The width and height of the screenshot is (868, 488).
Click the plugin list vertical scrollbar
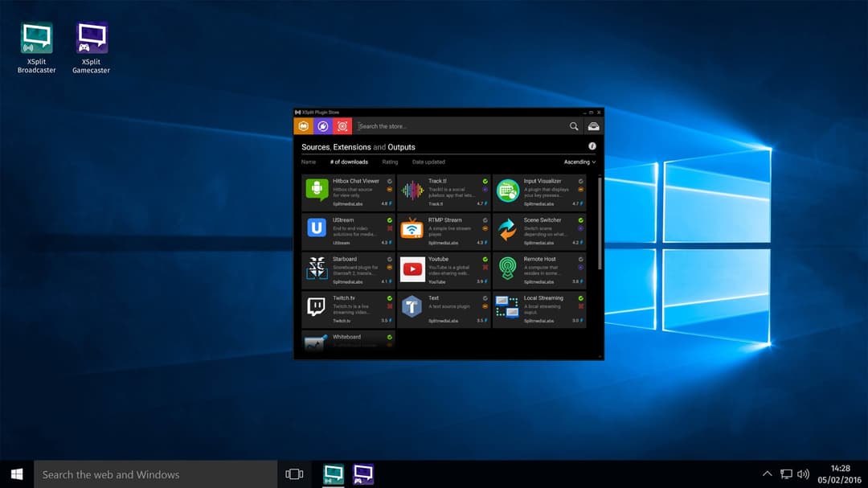click(x=600, y=223)
